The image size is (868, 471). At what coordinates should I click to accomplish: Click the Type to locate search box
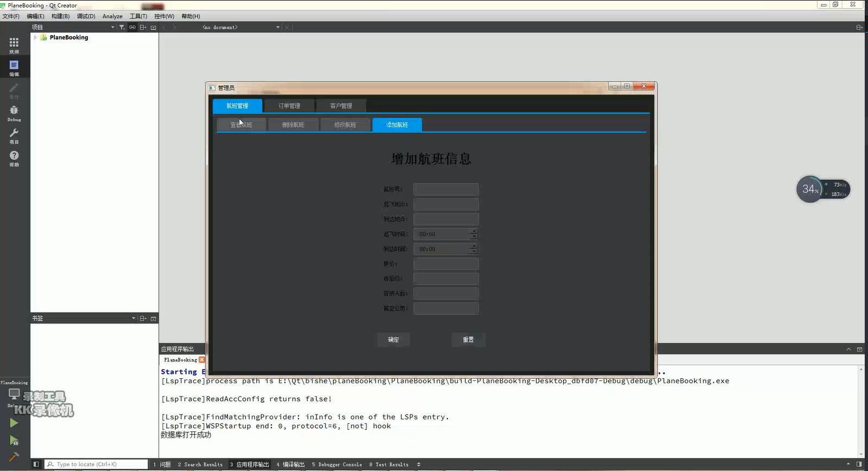[96, 464]
